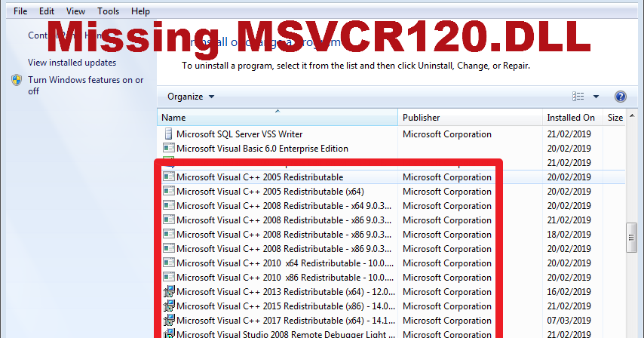Viewport: 644px width, 338px height.
Task: Select Visual C++ 2015 Redistributable (x86) entry
Action: 286,306
